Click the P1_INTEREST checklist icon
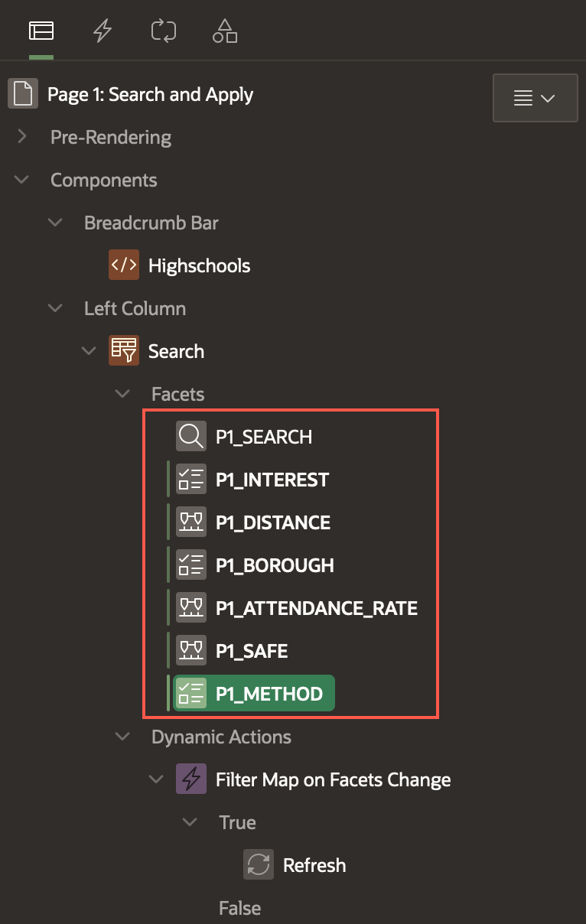The width and height of the screenshot is (586, 924). (x=191, y=480)
